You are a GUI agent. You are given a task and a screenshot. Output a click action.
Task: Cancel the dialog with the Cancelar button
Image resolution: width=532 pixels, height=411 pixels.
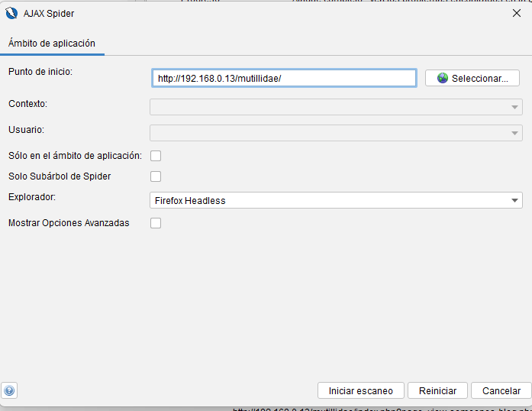(x=501, y=390)
